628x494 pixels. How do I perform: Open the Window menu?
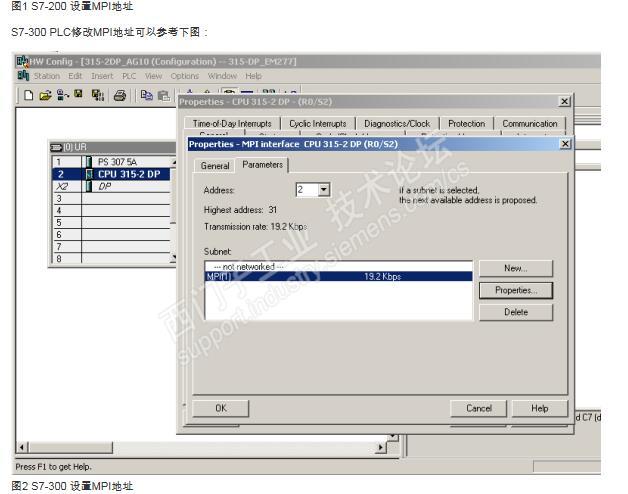tap(222, 76)
